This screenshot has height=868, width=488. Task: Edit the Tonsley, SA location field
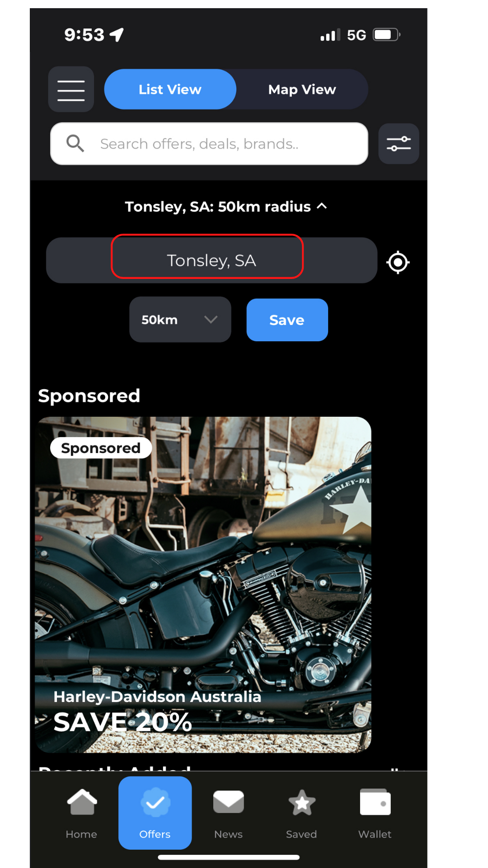pyautogui.click(x=211, y=260)
